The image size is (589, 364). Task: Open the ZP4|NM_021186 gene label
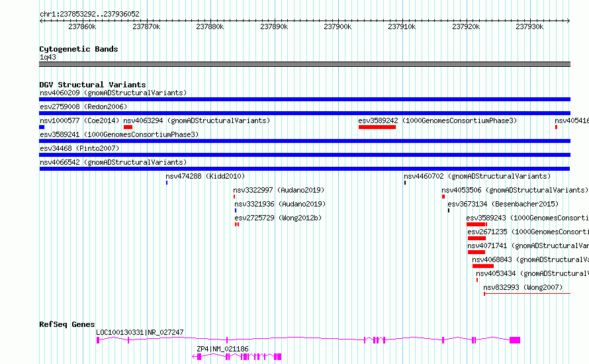pos(223,349)
